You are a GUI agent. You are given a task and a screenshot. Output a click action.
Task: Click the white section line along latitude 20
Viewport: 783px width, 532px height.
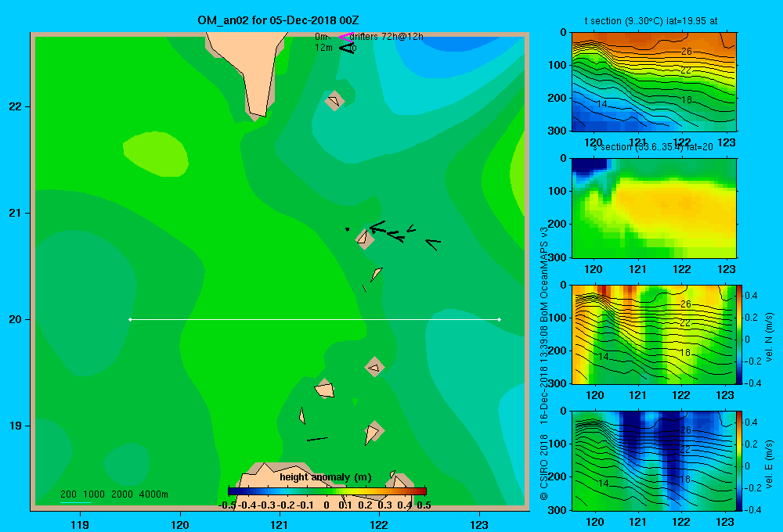[x=315, y=319]
